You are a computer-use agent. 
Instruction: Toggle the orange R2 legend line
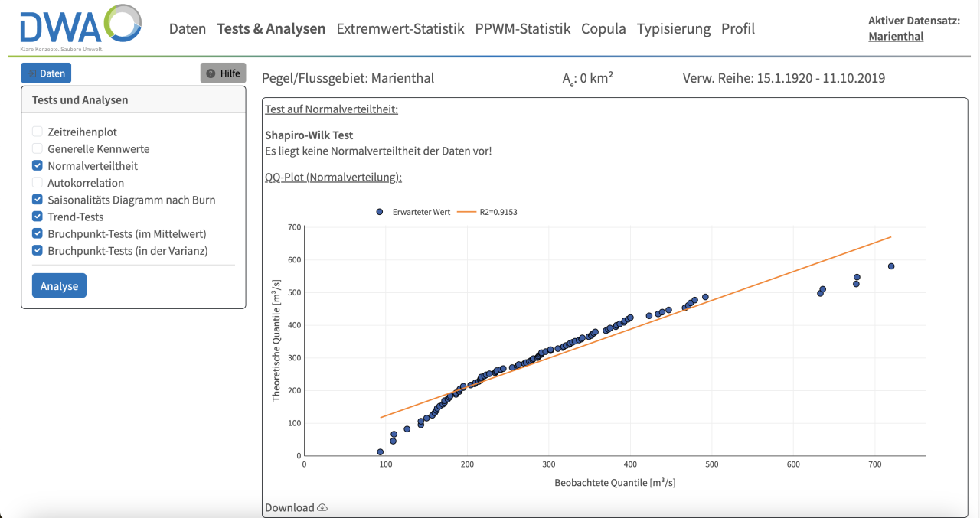(x=466, y=212)
